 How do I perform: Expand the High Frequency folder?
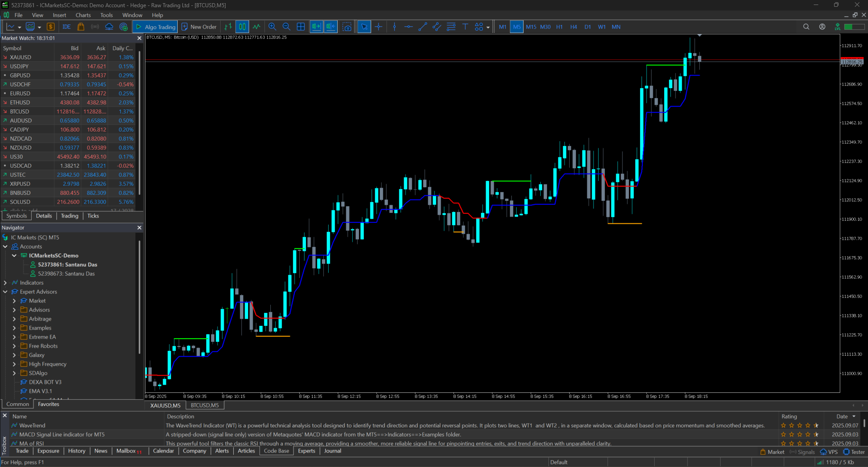[14, 364]
